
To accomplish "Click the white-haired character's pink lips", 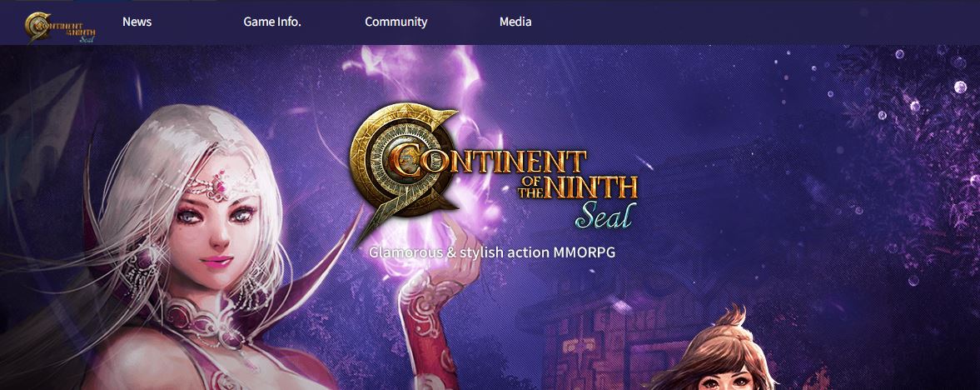I will coord(216,261).
